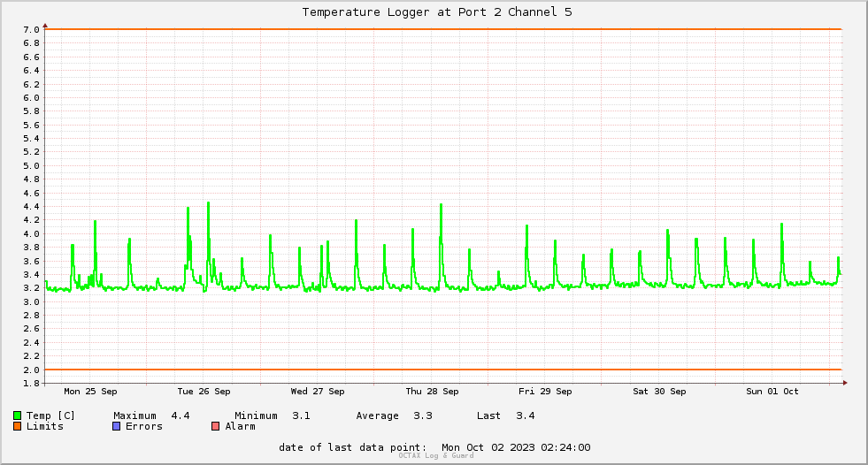This screenshot has height=465, width=868.
Task: Click the blue Errors legend swatch
Action: [116, 426]
